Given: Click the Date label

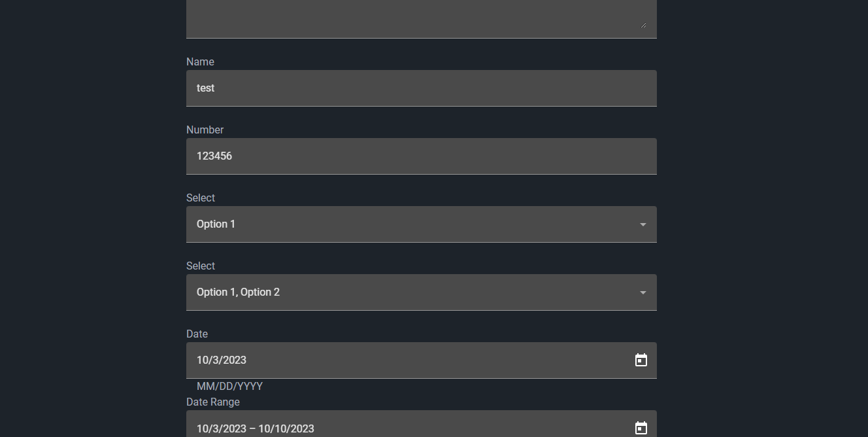Looking at the screenshot, I should [x=197, y=334].
